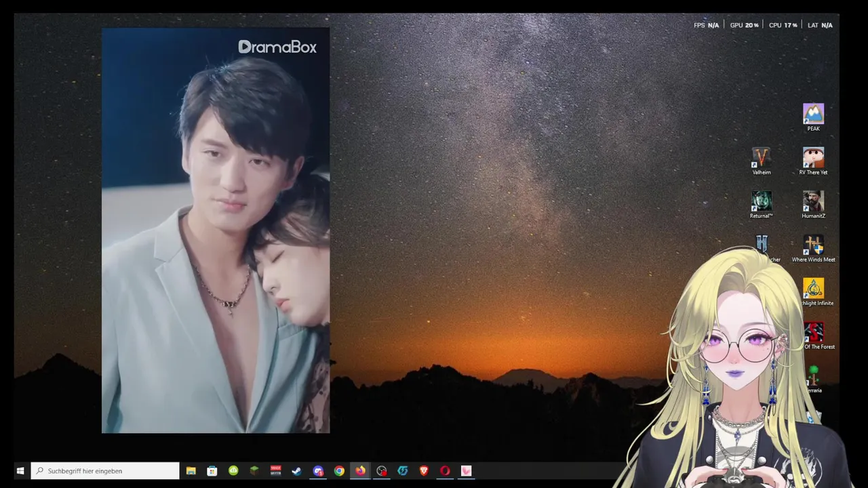Open the pink app taskbar icon
Image resolution: width=868 pixels, height=488 pixels.
pyautogui.click(x=466, y=470)
